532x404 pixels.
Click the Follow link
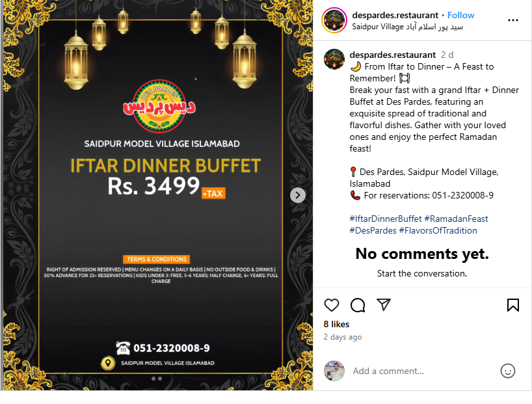coord(460,15)
